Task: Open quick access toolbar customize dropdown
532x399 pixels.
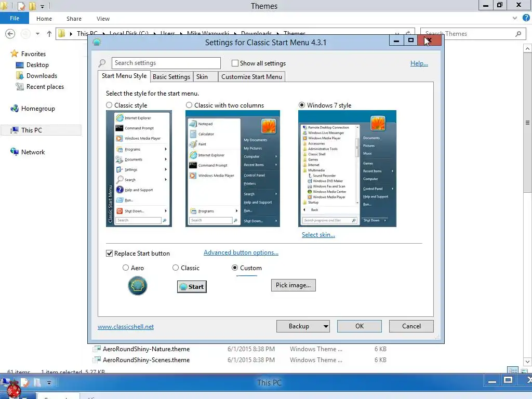Action: coord(43,6)
